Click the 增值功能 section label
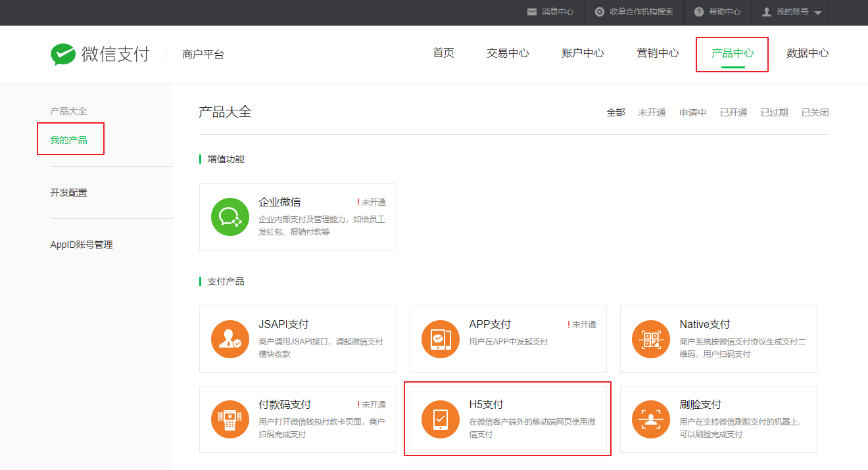 [226, 159]
